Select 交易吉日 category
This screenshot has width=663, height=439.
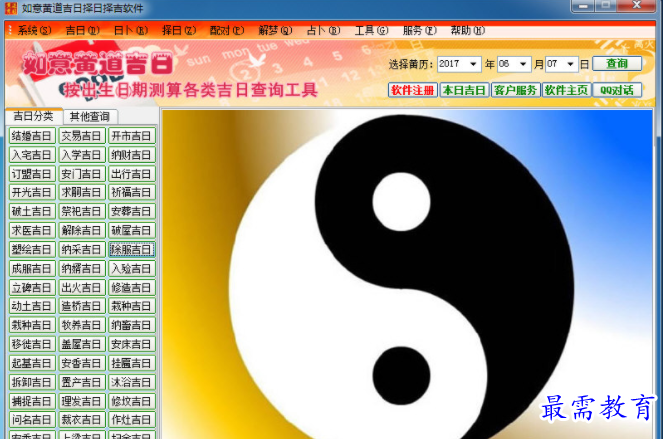[82, 136]
